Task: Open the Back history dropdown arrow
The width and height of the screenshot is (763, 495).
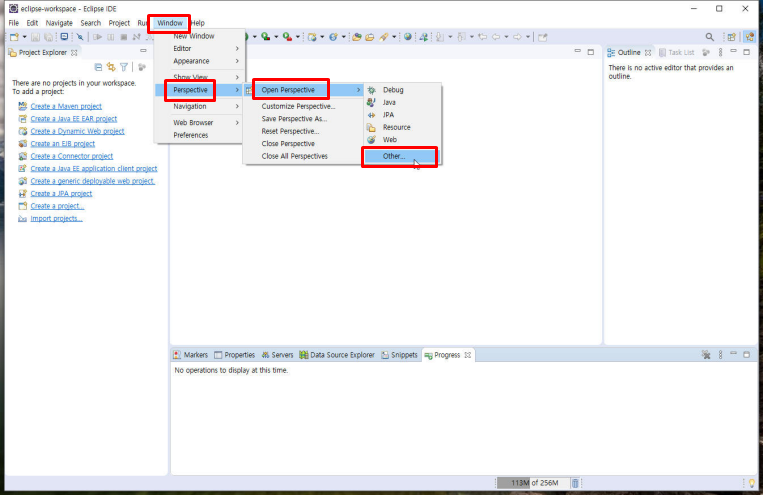Action: point(507,37)
